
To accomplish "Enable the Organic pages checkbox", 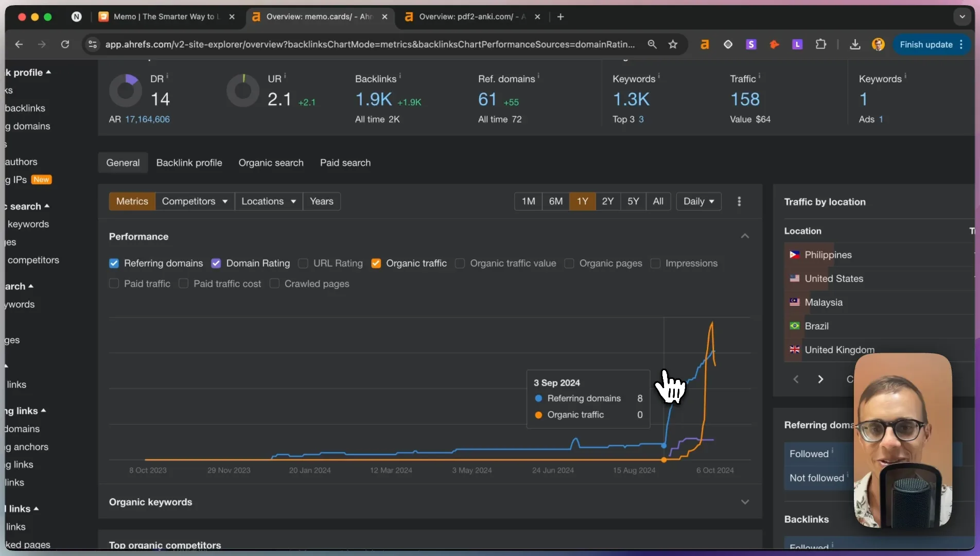I will pyautogui.click(x=569, y=263).
